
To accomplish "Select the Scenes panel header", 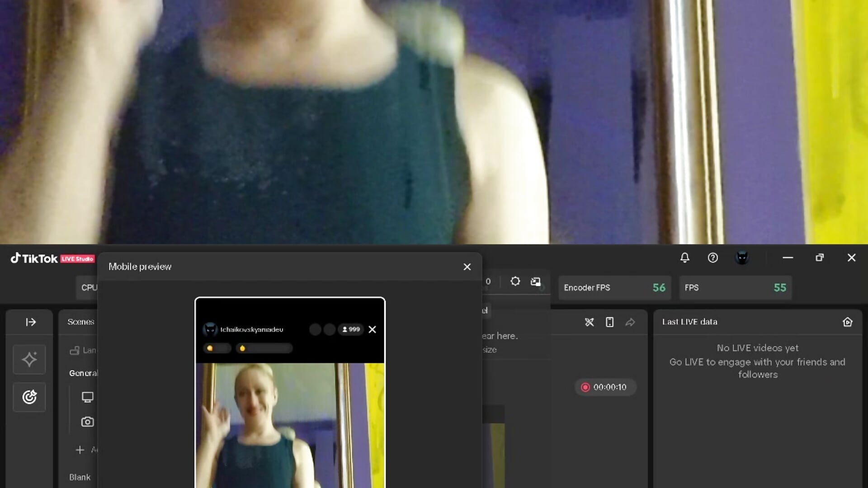I will (x=81, y=322).
